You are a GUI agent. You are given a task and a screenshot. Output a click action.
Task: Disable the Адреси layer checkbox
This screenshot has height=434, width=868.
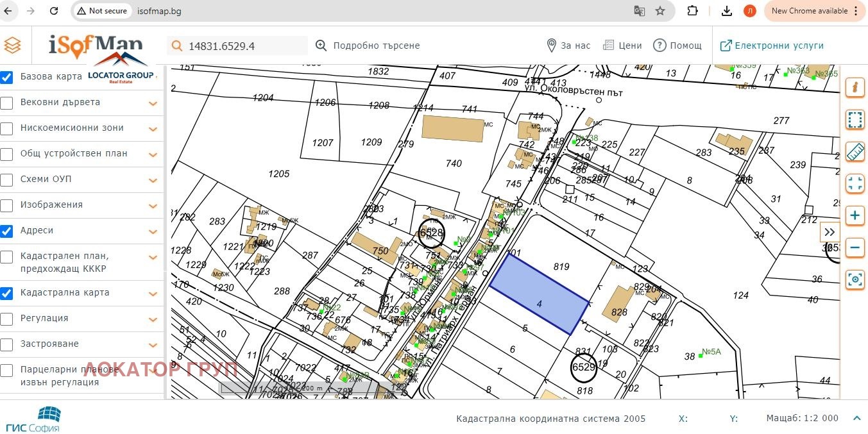pos(7,231)
